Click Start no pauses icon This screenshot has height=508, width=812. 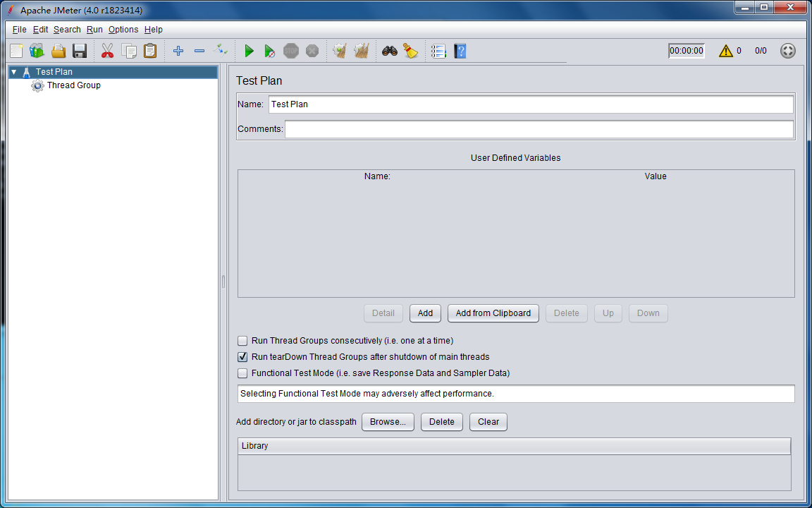pos(270,51)
